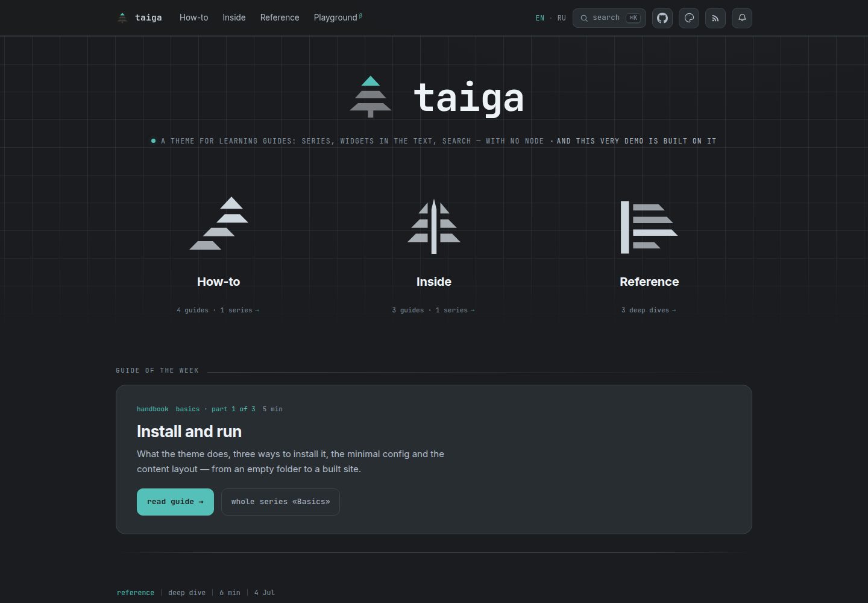Open the "Reference" section heading
Viewport: 868px width, 603px height.
click(649, 282)
